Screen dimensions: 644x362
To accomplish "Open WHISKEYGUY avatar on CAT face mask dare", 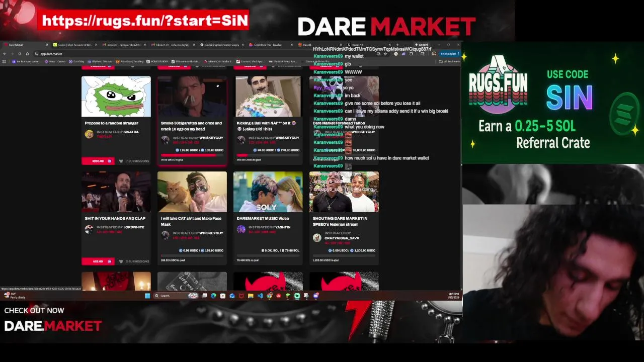I will pyautogui.click(x=165, y=235).
